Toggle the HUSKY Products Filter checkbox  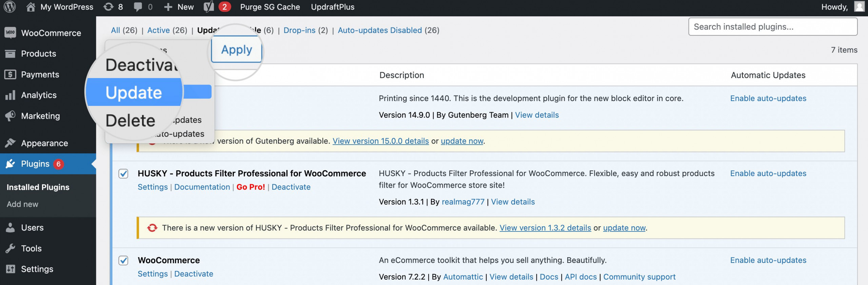point(123,174)
